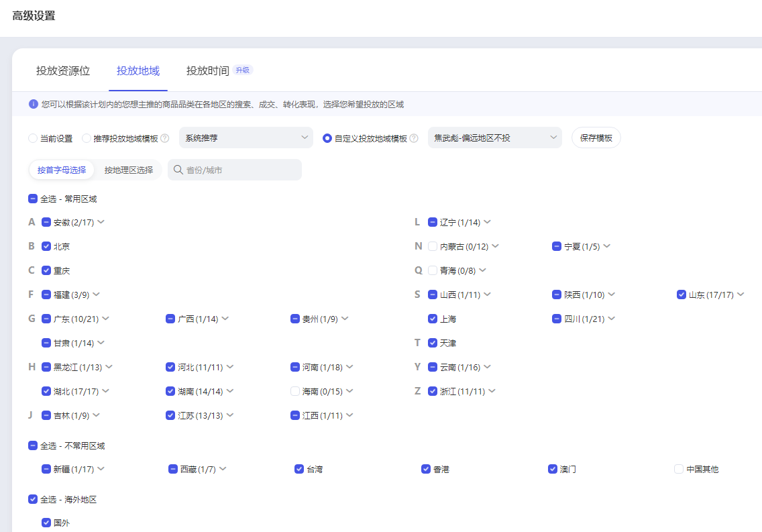
Task: Open the 焦武彪-偏远地区不投 template dropdown
Action: (494, 138)
